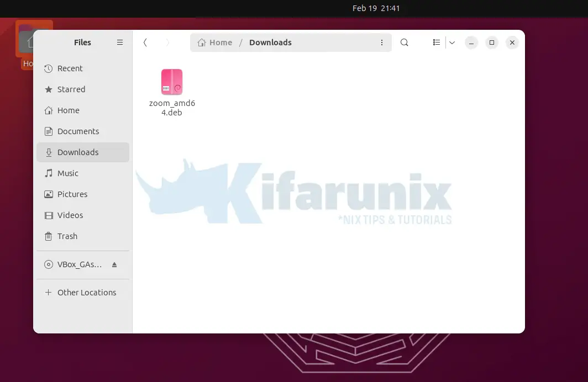Open Recent in the sidebar
588x382 pixels.
(70, 68)
